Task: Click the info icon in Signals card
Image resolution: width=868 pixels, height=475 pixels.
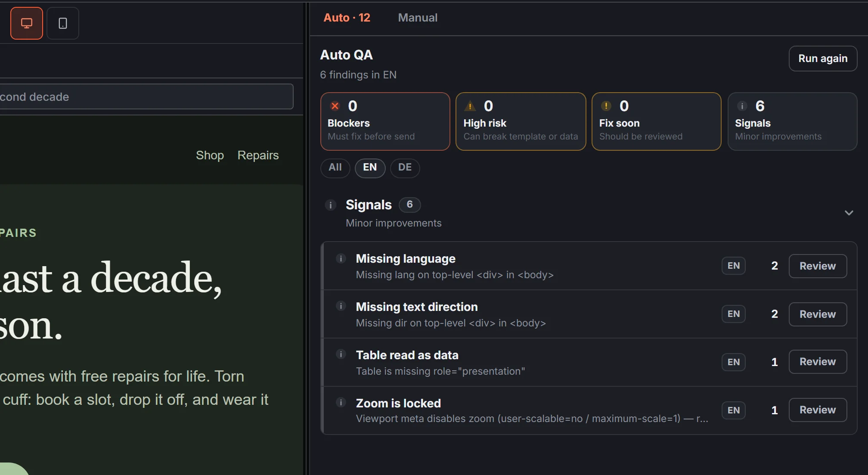Action: [742, 106]
